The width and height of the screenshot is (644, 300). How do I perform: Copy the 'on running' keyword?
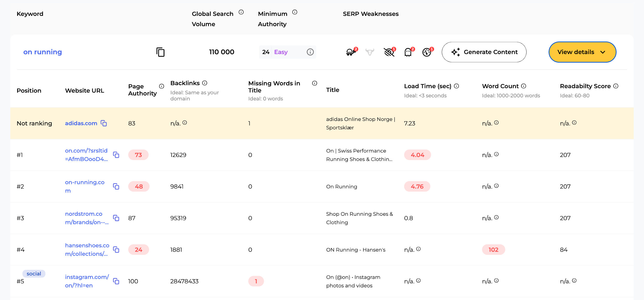(160, 52)
